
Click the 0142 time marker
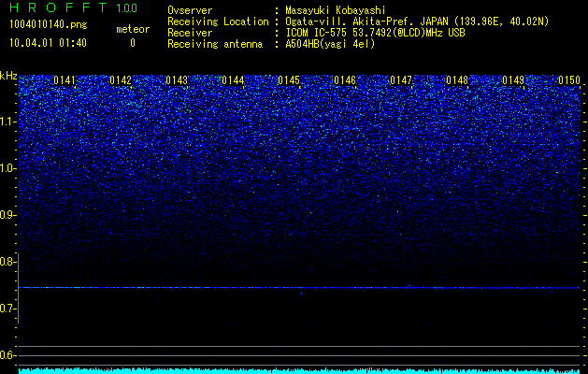click(x=121, y=80)
